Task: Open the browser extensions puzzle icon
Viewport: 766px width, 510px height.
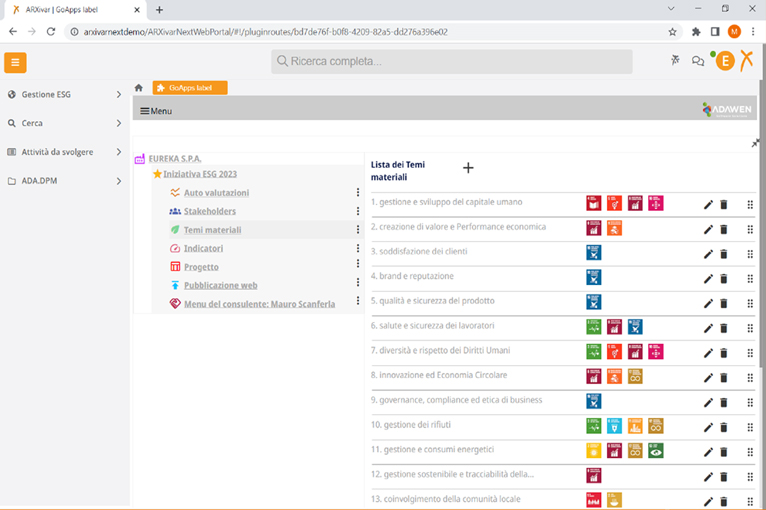Action: point(696,31)
